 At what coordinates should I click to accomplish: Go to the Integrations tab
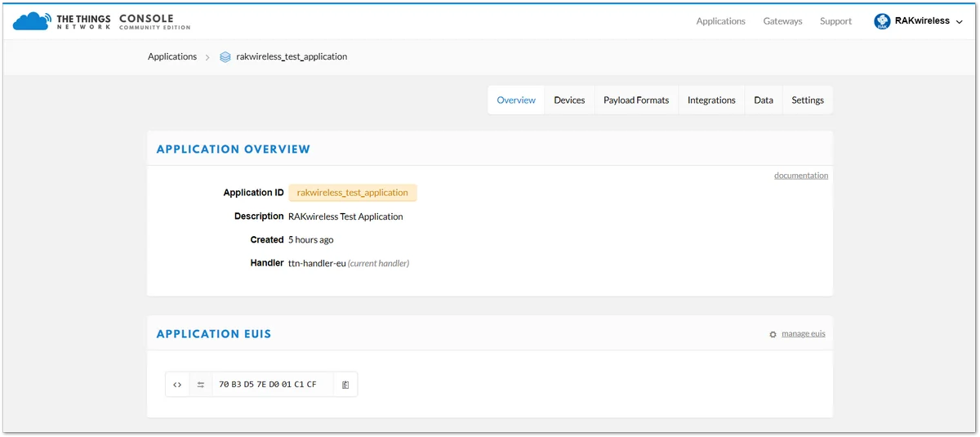pos(711,100)
